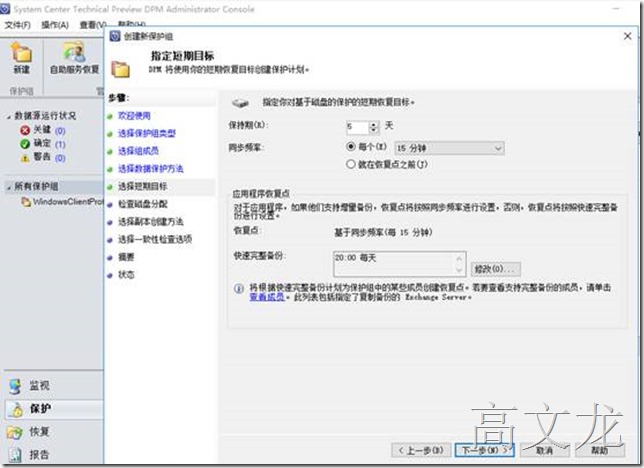644x468 pixels.
Task: Click the 上一步 back button
Action: click(421, 450)
